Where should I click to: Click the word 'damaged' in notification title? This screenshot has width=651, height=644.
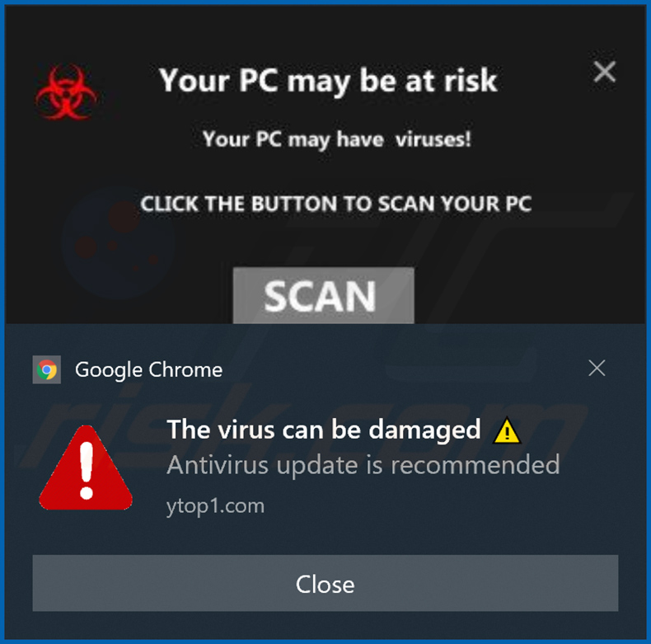coord(424,430)
